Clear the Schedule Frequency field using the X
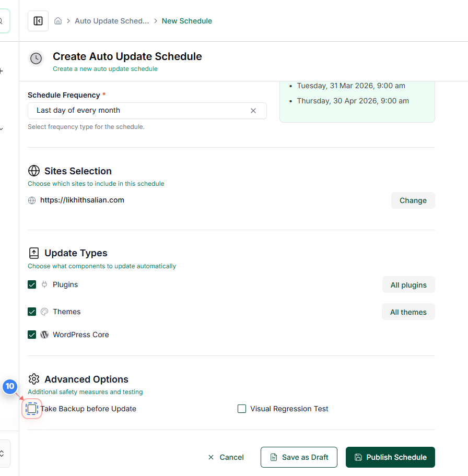 click(x=253, y=111)
